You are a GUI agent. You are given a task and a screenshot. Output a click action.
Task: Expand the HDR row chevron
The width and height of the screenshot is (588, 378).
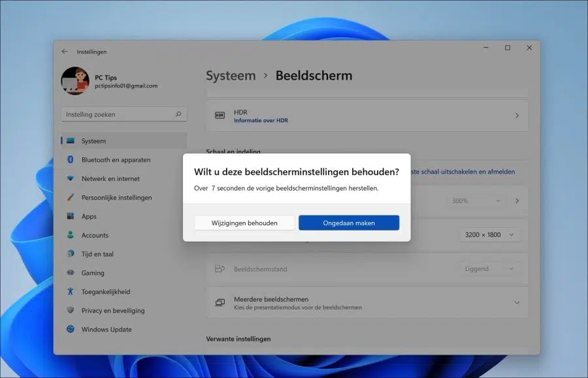coord(517,116)
